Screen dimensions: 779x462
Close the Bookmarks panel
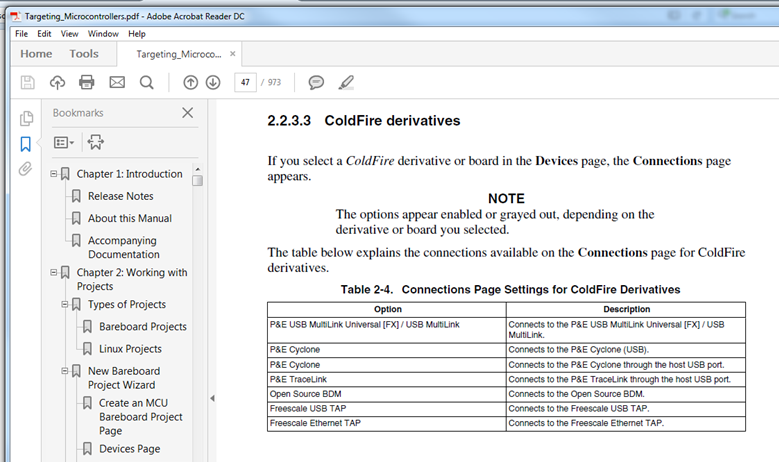[x=187, y=113]
